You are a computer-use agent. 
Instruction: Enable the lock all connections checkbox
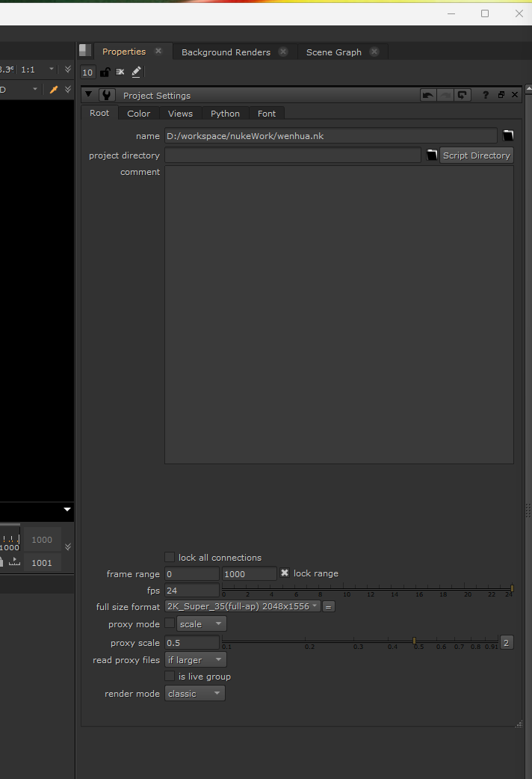coord(170,557)
